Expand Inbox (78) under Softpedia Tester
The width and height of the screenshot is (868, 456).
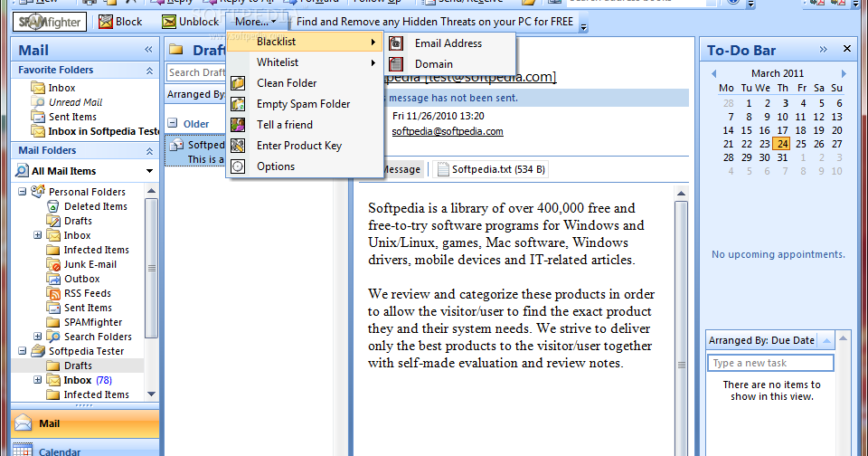(38, 379)
